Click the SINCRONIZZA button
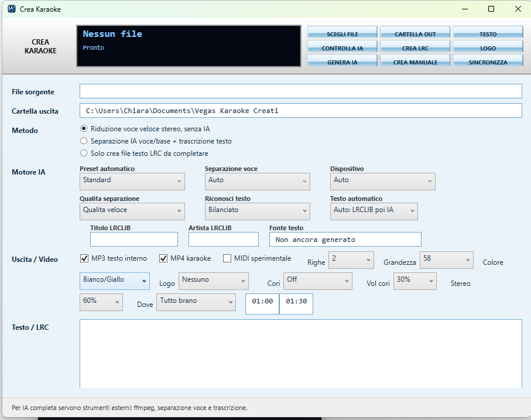Viewport: 531px width, 420px height. point(488,61)
